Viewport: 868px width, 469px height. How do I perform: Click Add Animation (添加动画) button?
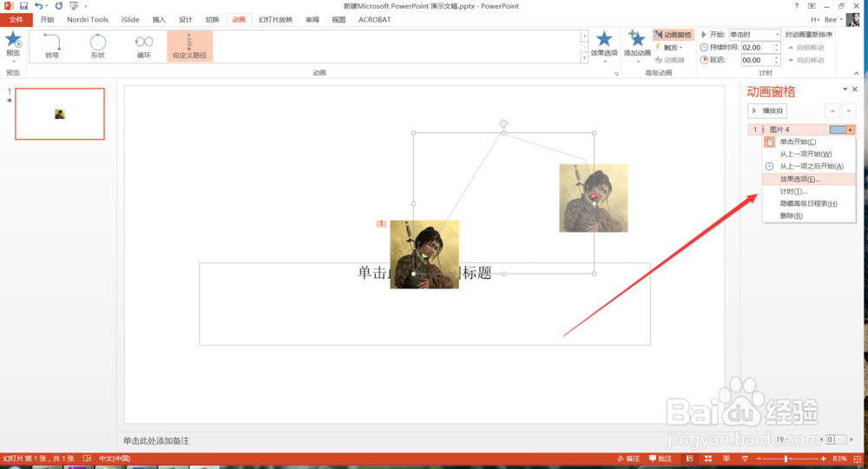pyautogui.click(x=637, y=46)
